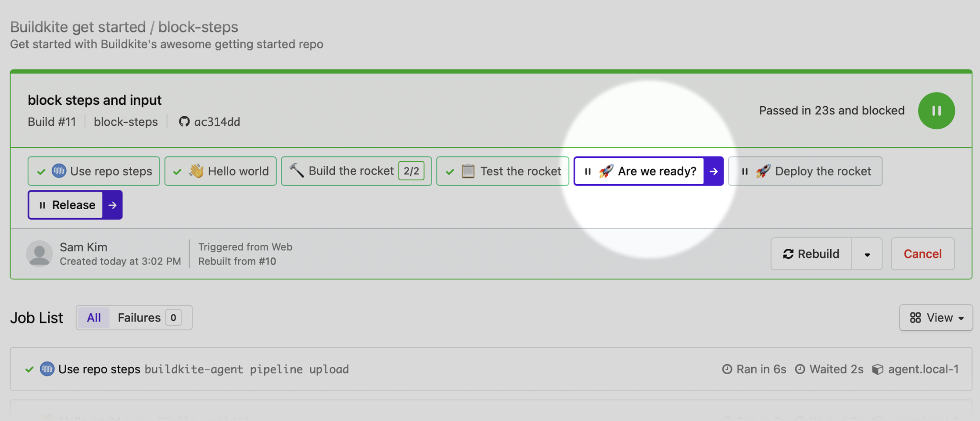
Task: Select the All tab in Job List
Action: pyautogui.click(x=94, y=318)
